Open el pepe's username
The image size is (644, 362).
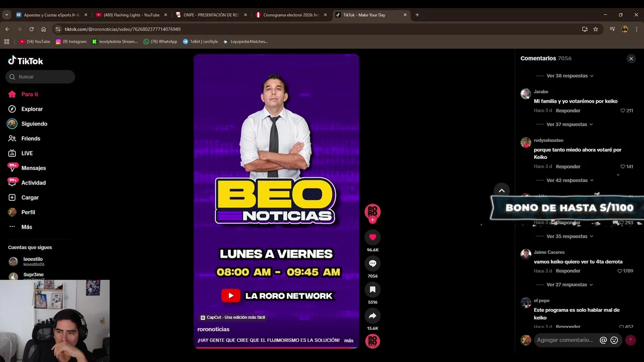(541, 301)
